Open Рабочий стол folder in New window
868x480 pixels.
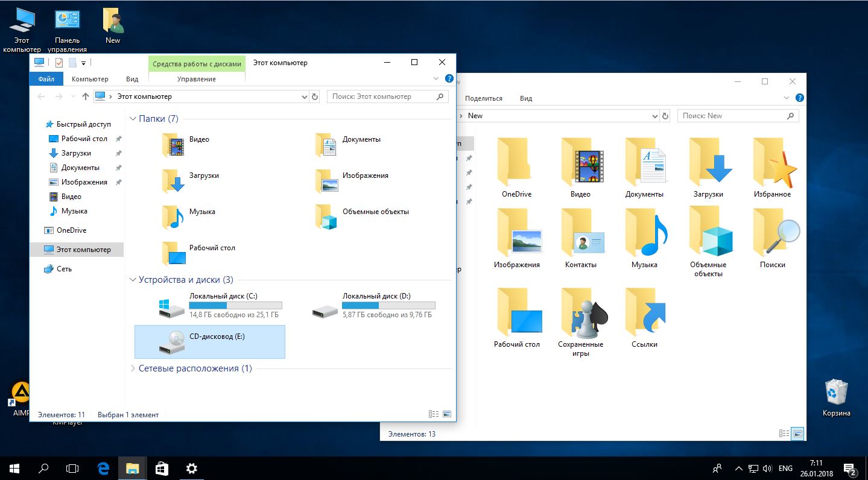tap(517, 318)
